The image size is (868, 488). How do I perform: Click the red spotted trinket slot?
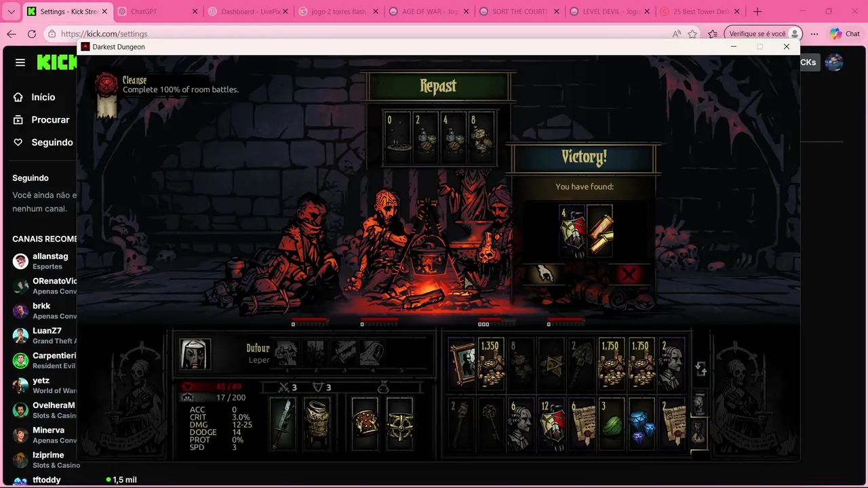point(366,424)
